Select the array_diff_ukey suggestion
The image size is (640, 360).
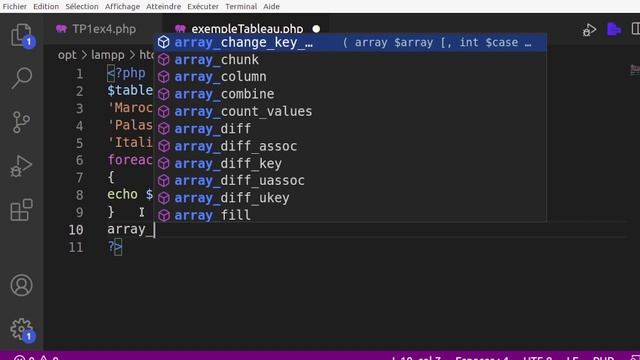click(x=350, y=198)
